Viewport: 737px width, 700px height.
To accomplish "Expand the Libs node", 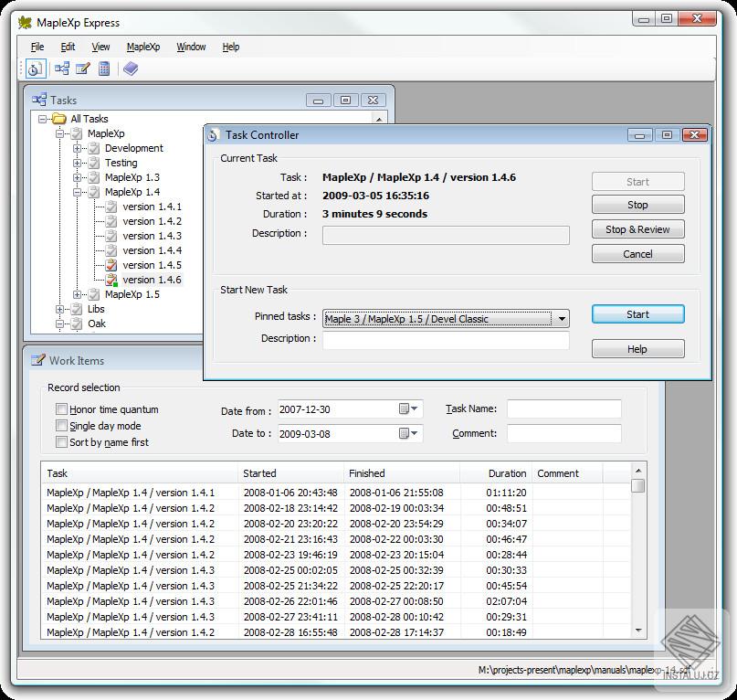I will (x=59, y=310).
